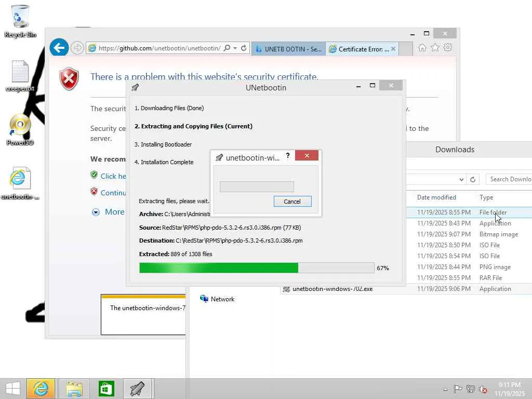Select 'Extracting and Copying Files (Current)' step
The image size is (532, 399).
pos(193,126)
